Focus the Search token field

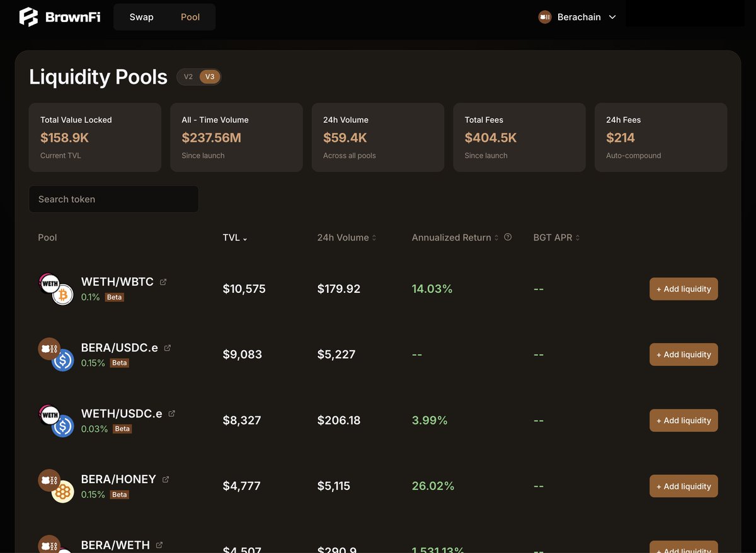114,199
